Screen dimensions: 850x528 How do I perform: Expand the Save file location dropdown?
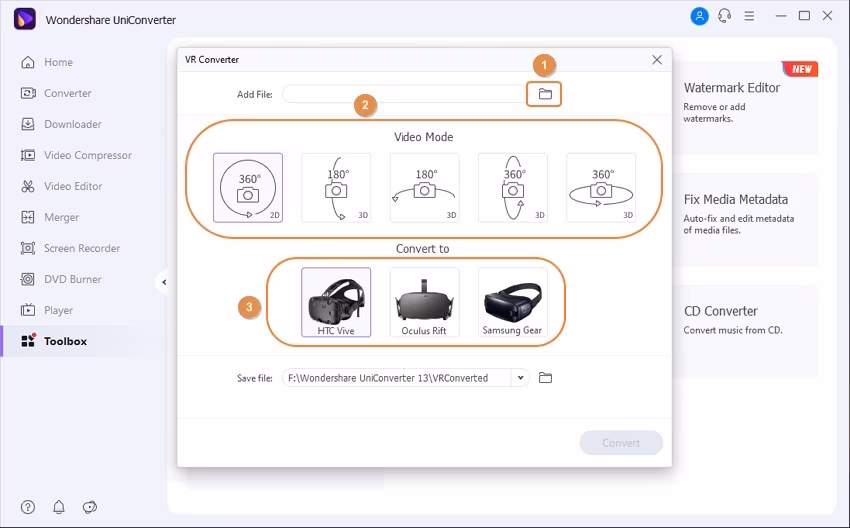point(520,378)
